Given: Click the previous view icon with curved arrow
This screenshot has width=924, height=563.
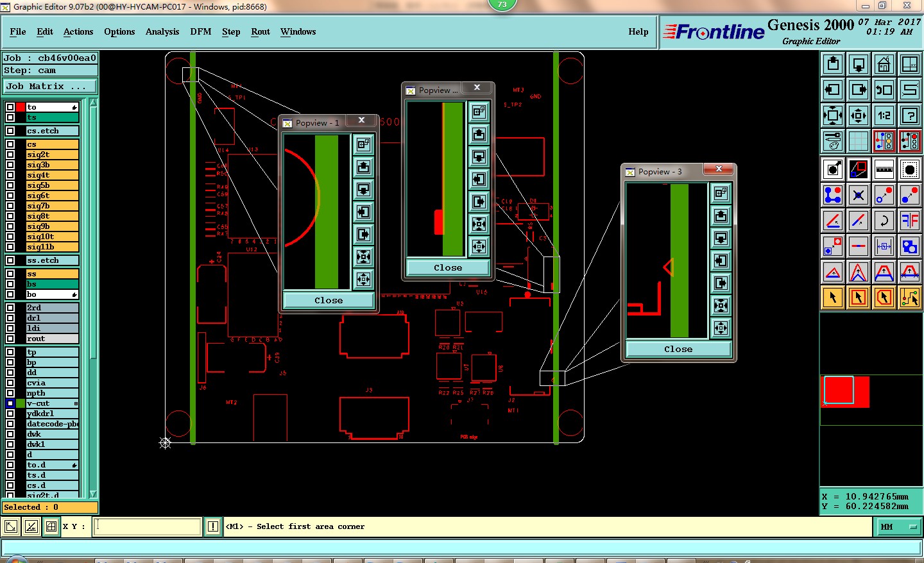Looking at the screenshot, I should 884,90.
